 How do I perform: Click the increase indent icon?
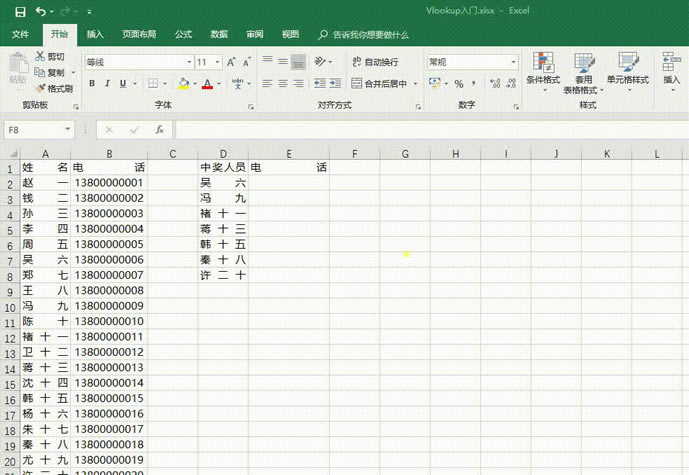[335, 83]
